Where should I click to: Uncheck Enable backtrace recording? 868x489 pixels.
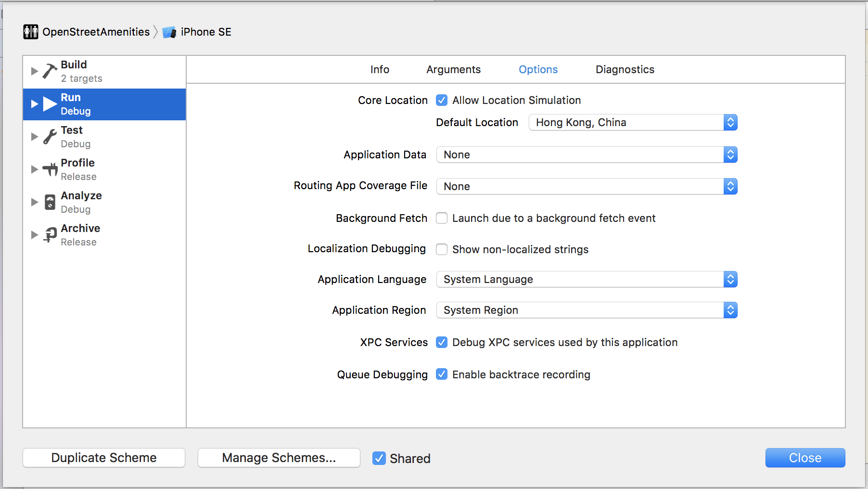442,374
